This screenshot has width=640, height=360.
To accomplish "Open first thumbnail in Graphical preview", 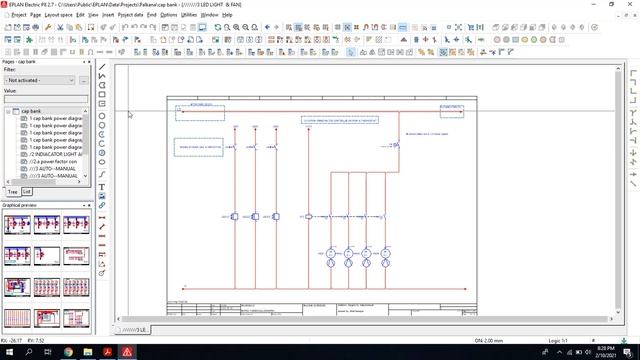I will pos(17,224).
